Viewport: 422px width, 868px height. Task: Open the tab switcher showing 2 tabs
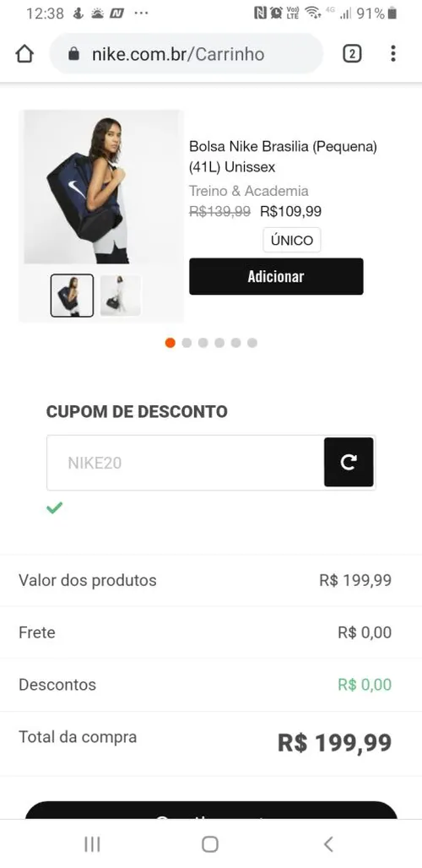tap(352, 54)
